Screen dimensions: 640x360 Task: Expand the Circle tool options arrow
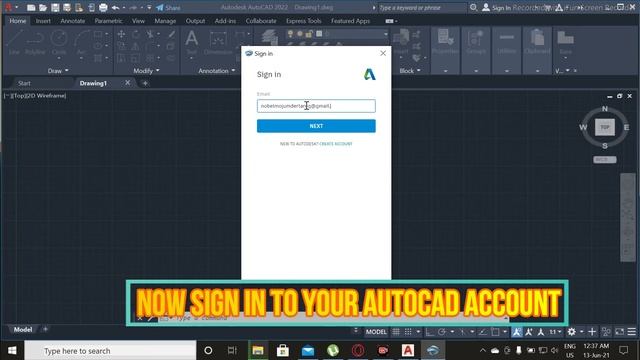pyautogui.click(x=59, y=58)
